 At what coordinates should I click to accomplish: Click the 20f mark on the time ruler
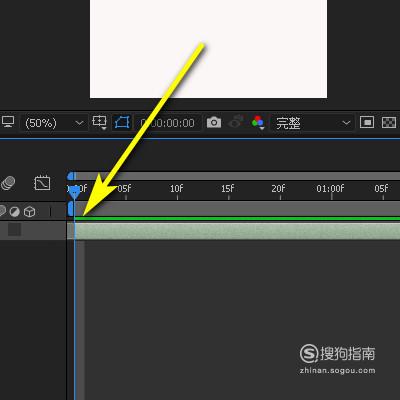279,189
